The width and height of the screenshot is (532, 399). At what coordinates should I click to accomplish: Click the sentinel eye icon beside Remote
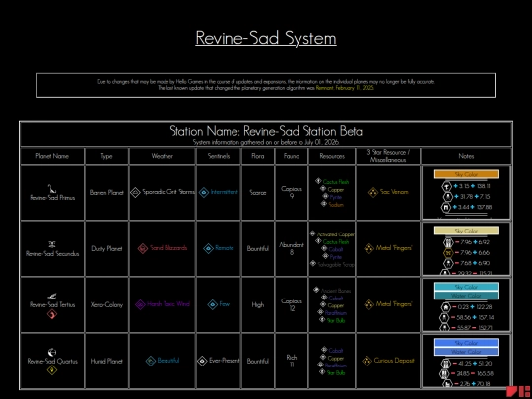point(208,248)
